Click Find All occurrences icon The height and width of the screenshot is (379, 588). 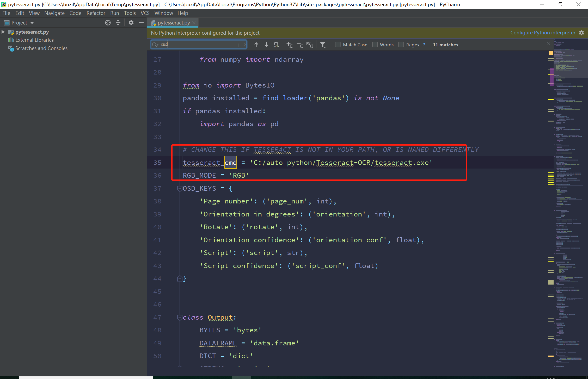pyautogui.click(x=276, y=45)
